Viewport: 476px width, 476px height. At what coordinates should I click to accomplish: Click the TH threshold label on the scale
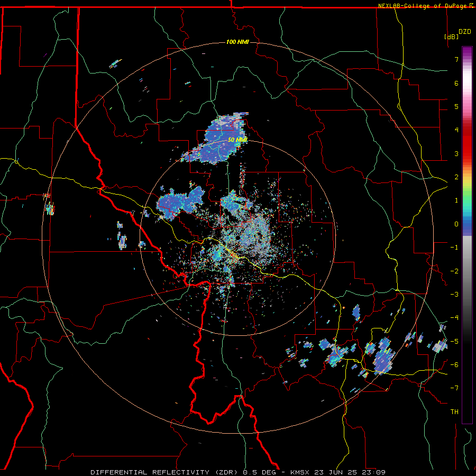click(454, 412)
